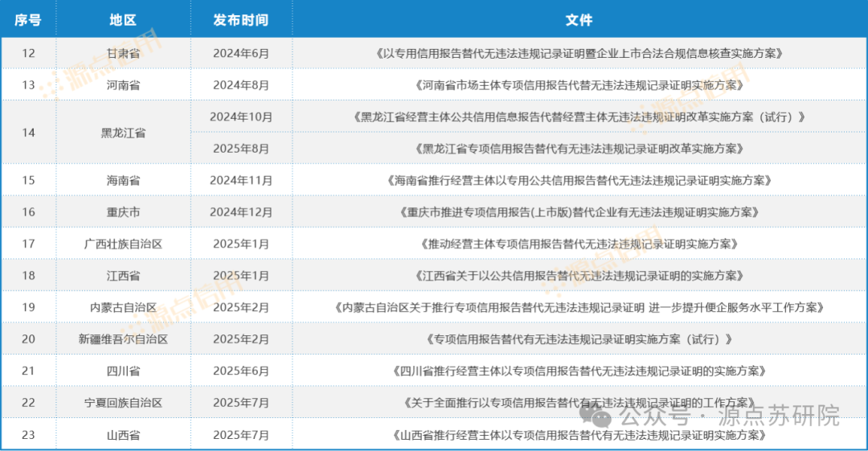
Task: Click the 文件 column header
Action: point(579,20)
